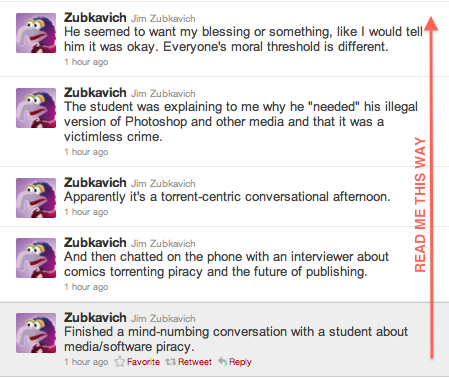Click the avatar on the 'torrent-centric' tweet
This screenshot has width=449, height=379.
coord(36,198)
